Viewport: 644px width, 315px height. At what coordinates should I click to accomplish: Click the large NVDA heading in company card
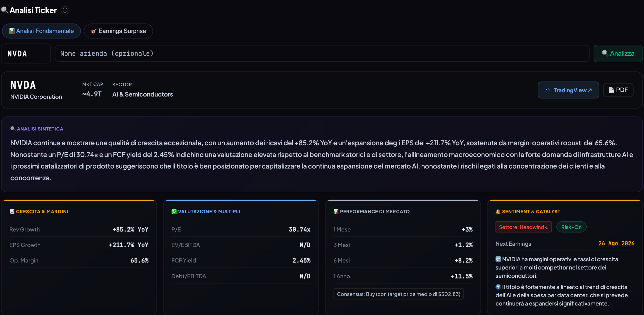(23, 85)
